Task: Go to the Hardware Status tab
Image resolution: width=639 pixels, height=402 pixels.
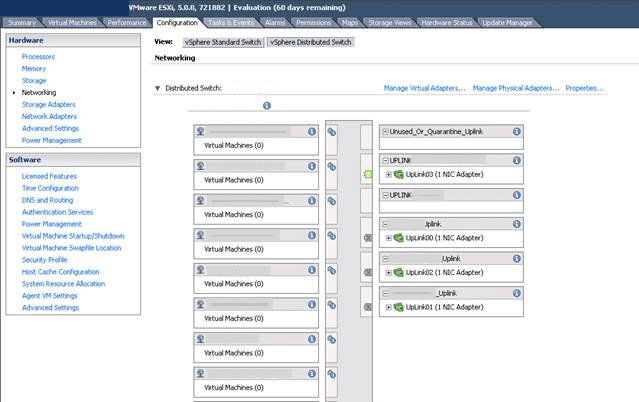Action: pos(447,23)
